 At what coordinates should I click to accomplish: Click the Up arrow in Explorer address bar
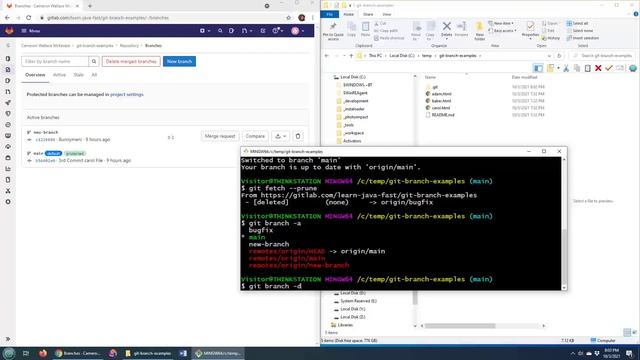tap(351, 56)
